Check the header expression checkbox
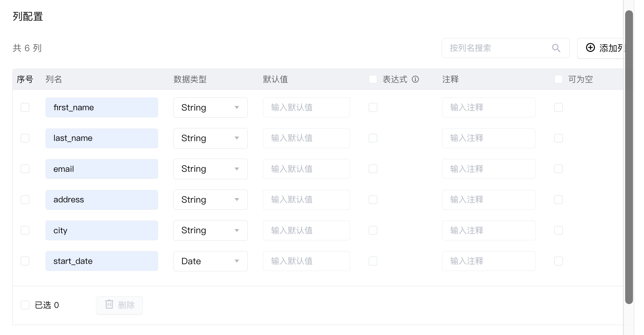Screen dimensions: 644x335 point(373,79)
